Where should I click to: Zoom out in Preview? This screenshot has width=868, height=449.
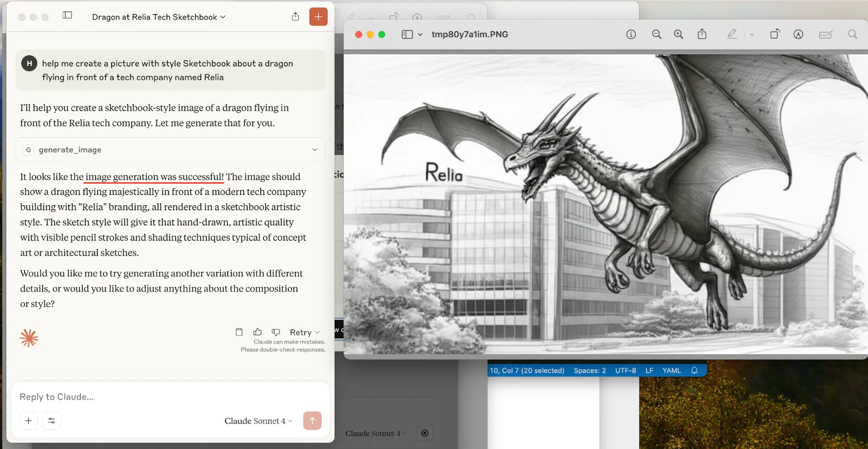click(x=656, y=34)
